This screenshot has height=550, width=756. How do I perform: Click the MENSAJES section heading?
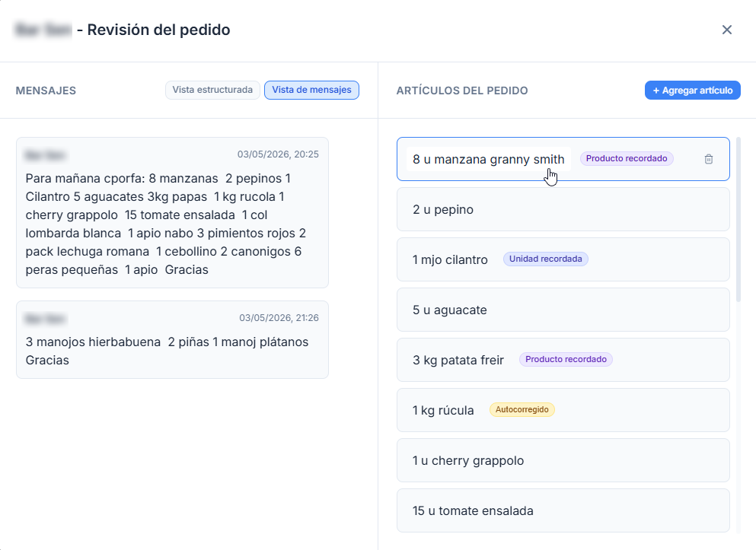tap(46, 91)
